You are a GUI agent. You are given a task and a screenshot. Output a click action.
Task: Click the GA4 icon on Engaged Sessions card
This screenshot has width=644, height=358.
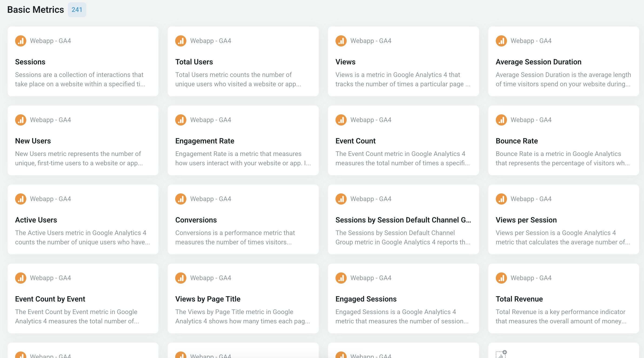pos(341,278)
